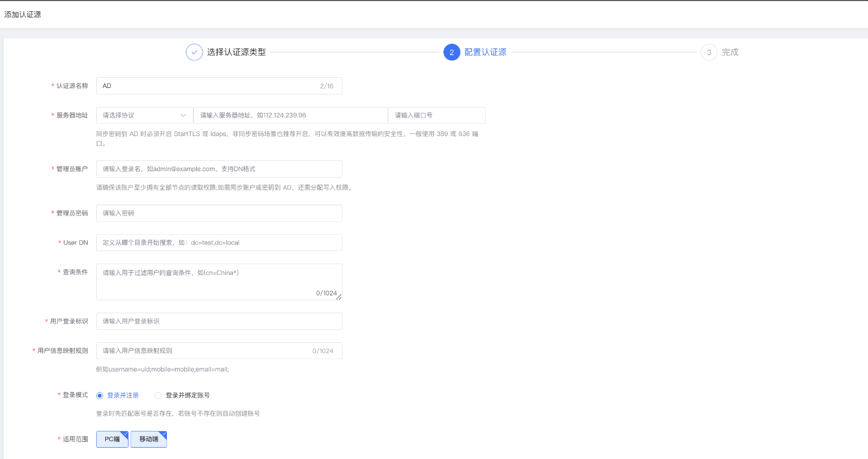Viewport: 868px width, 459px height.
Task: Click the 完成 step label
Action: [x=730, y=52]
